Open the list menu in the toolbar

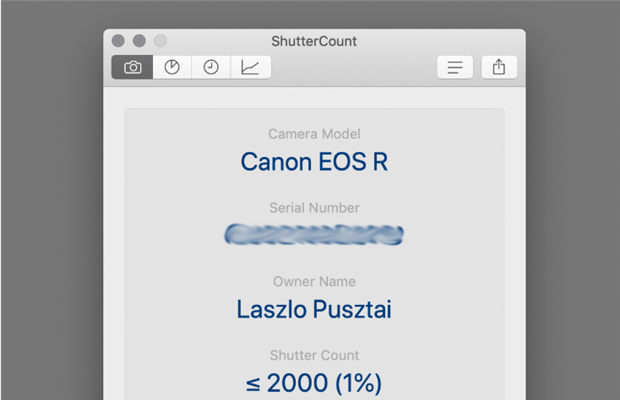pos(455,67)
